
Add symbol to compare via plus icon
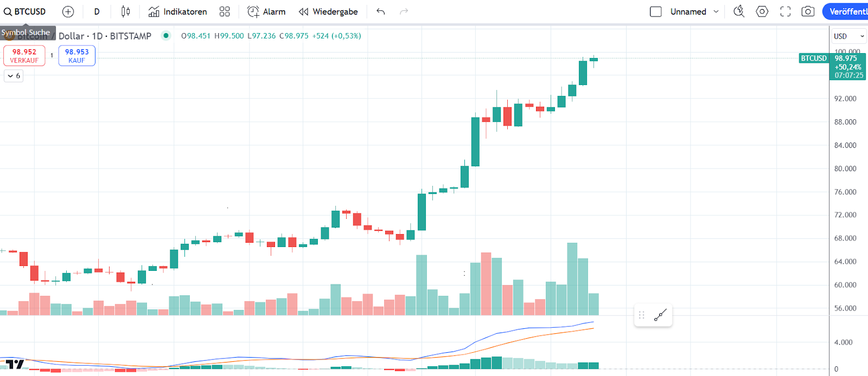pos(68,11)
